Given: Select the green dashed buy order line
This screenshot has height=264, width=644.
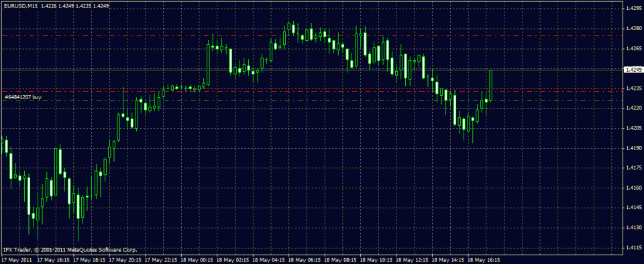Looking at the screenshot, I should point(312,100).
